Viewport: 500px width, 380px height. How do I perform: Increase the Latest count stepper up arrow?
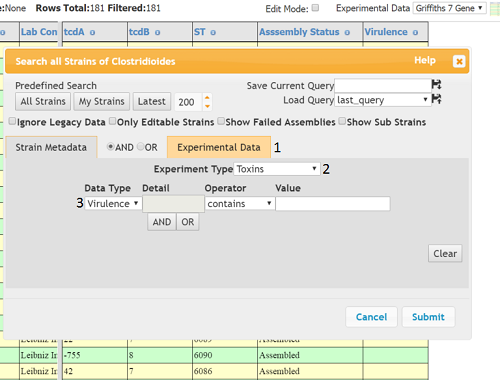(x=207, y=98)
